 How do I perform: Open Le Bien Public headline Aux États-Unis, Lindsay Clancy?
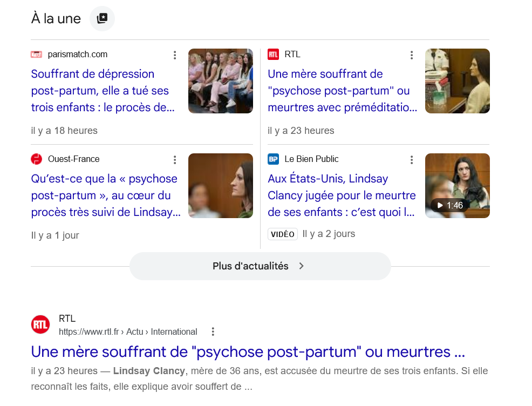click(x=342, y=195)
